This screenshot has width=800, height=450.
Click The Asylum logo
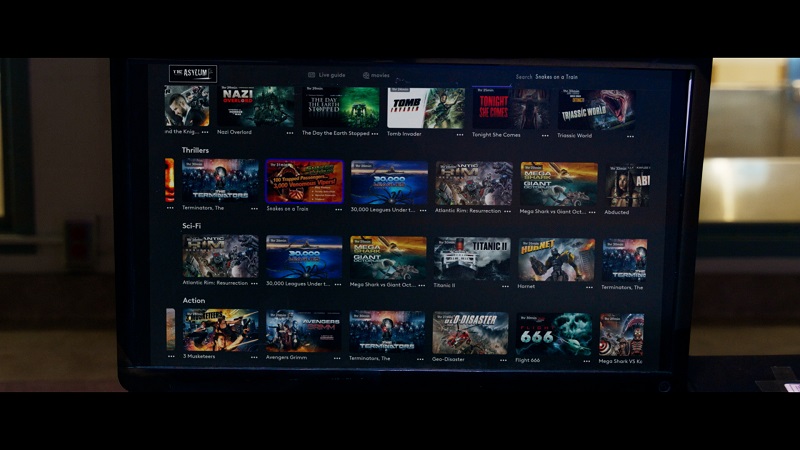pos(193,73)
